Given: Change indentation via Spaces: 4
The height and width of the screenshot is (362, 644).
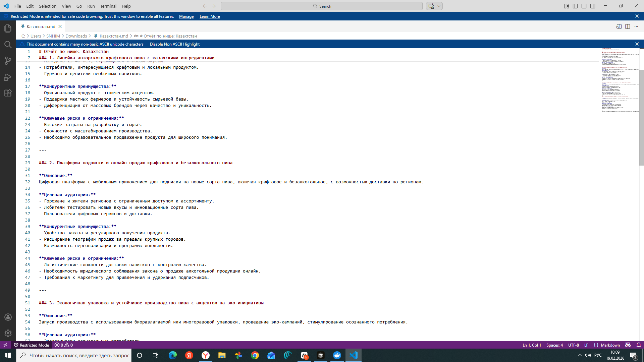Looking at the screenshot, I should [554, 345].
